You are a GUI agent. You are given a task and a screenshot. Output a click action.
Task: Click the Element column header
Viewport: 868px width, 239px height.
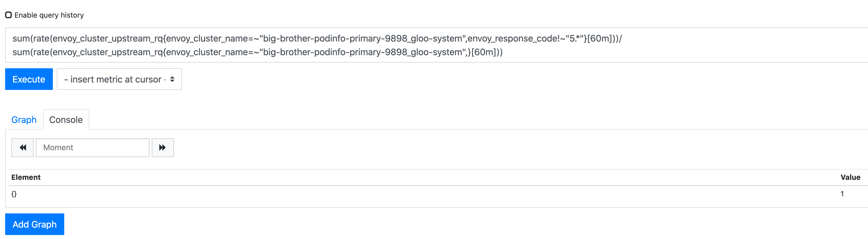(x=26, y=177)
